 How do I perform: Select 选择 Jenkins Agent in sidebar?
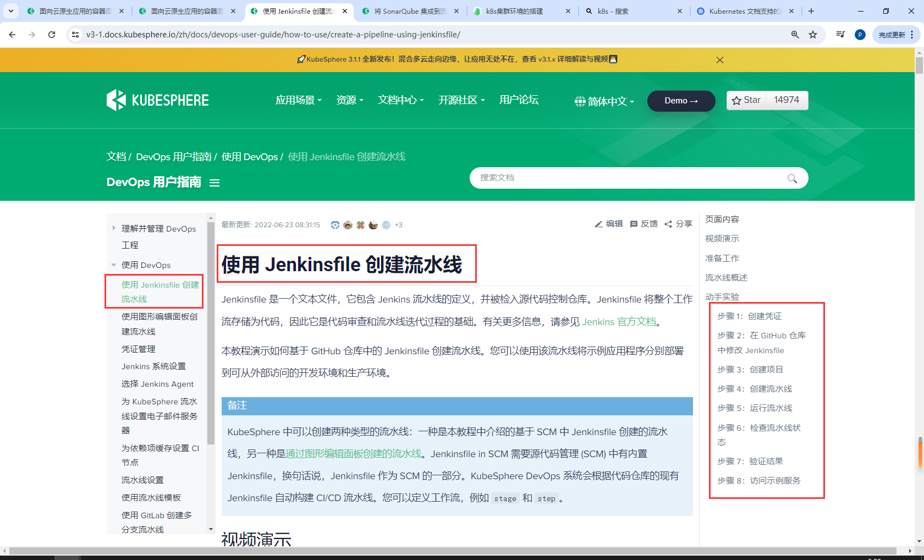157,384
